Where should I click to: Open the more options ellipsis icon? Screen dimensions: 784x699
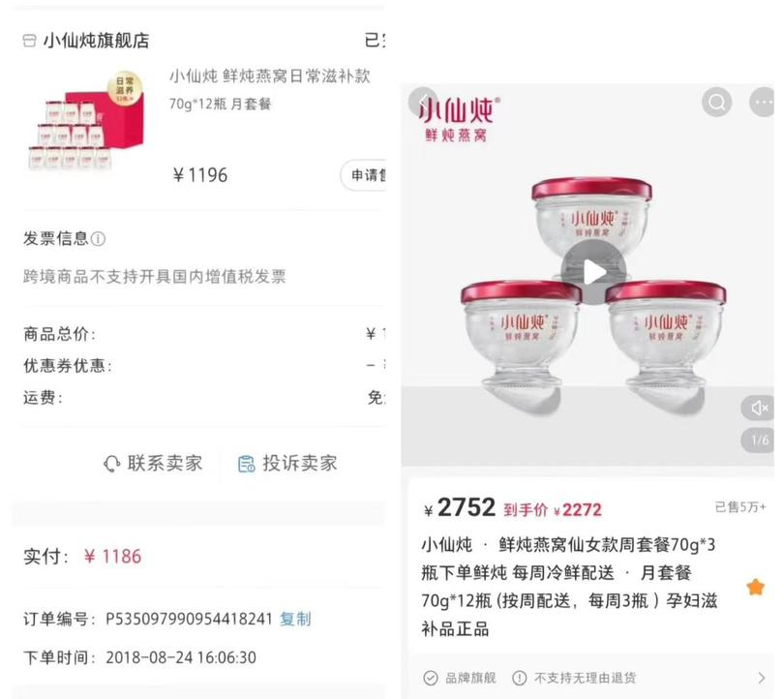coord(763,102)
